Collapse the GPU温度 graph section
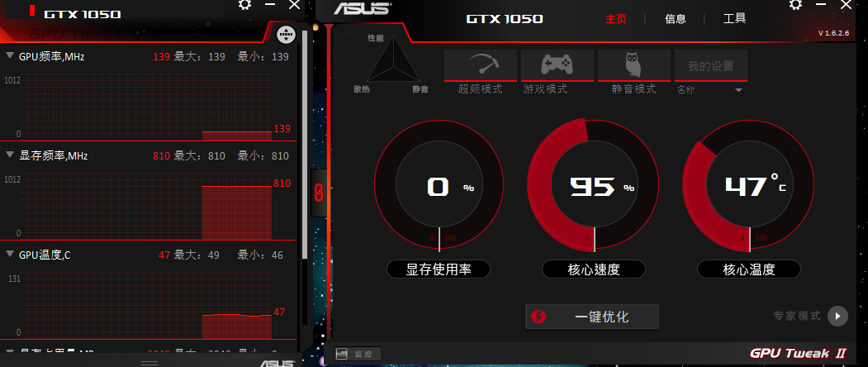 9,254
